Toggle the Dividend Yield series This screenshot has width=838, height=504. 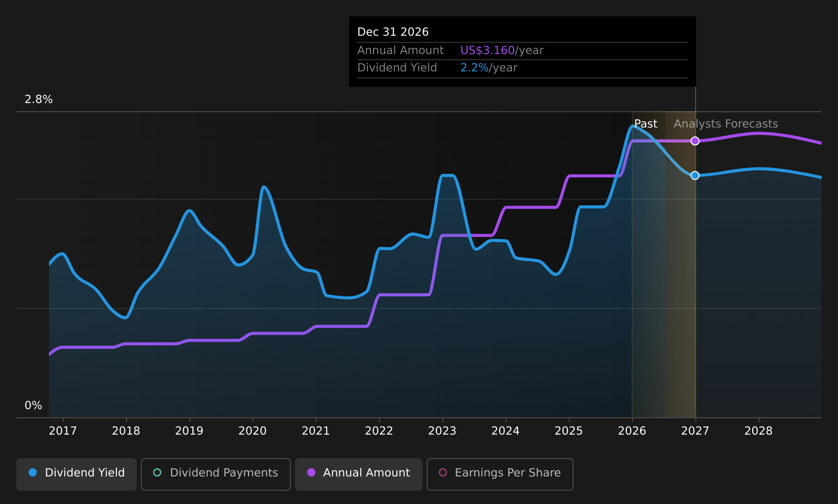[77, 474]
